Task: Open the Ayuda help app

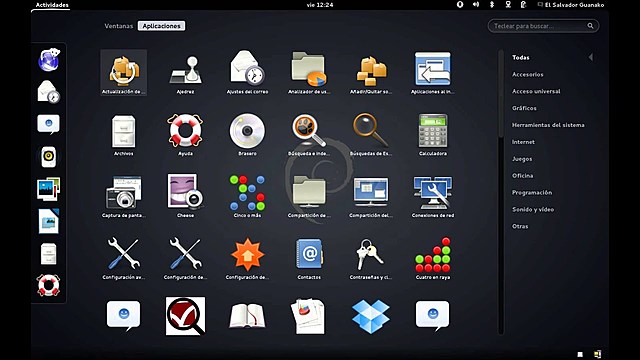Action: tap(185, 135)
